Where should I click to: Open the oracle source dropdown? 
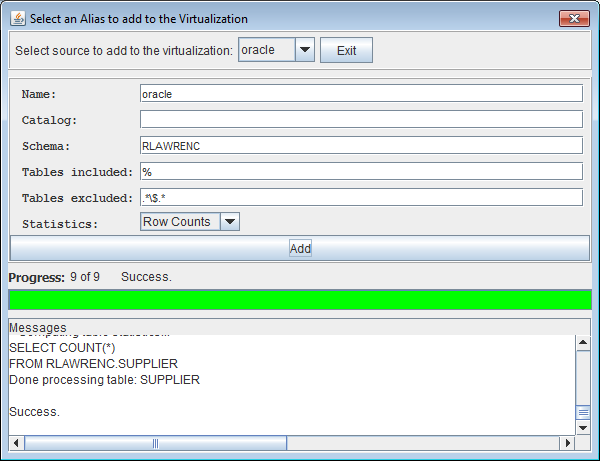point(305,50)
